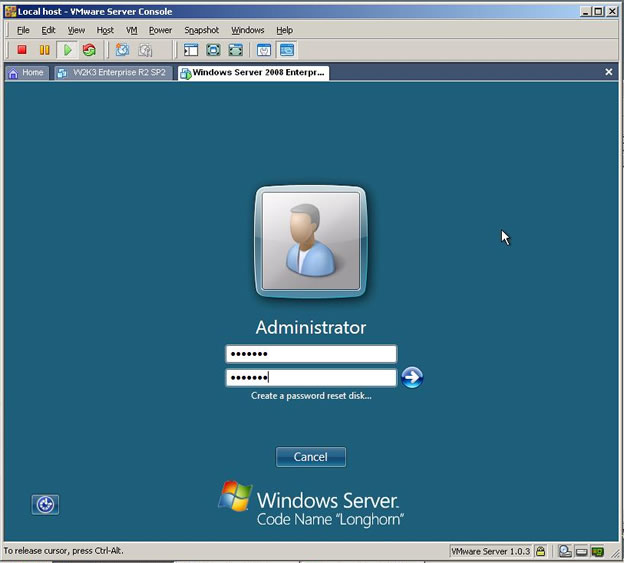Switch to the Home tab
Screen dimensions: 624x563
27,72
